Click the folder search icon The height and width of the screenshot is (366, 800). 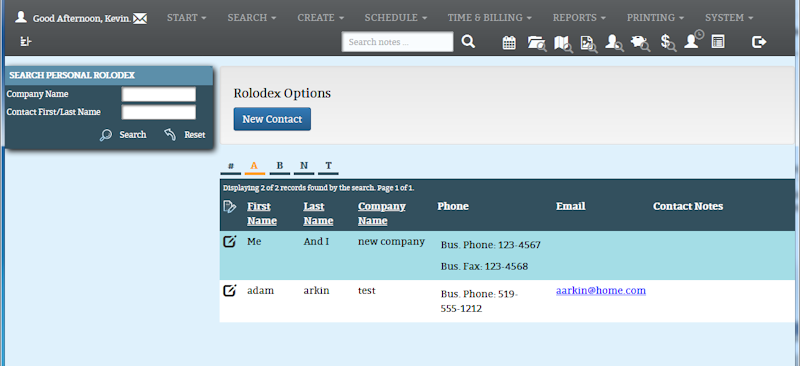[x=537, y=43]
